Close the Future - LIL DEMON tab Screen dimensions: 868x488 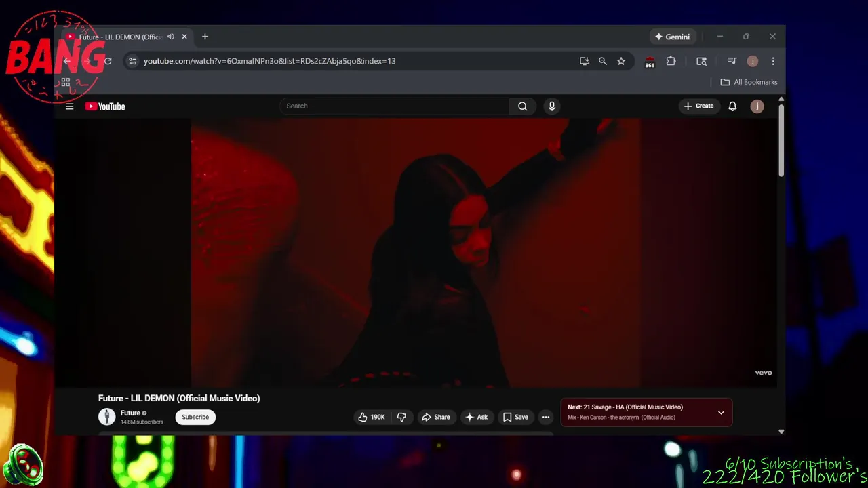point(184,37)
